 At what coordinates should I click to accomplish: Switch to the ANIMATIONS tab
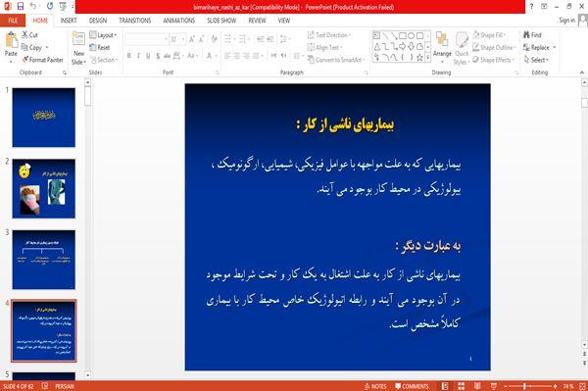point(179,21)
